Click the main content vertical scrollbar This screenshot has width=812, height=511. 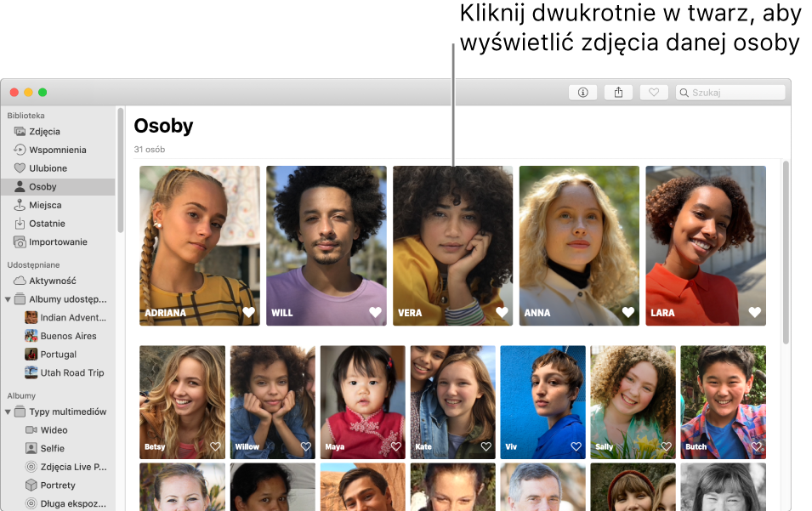(x=786, y=253)
